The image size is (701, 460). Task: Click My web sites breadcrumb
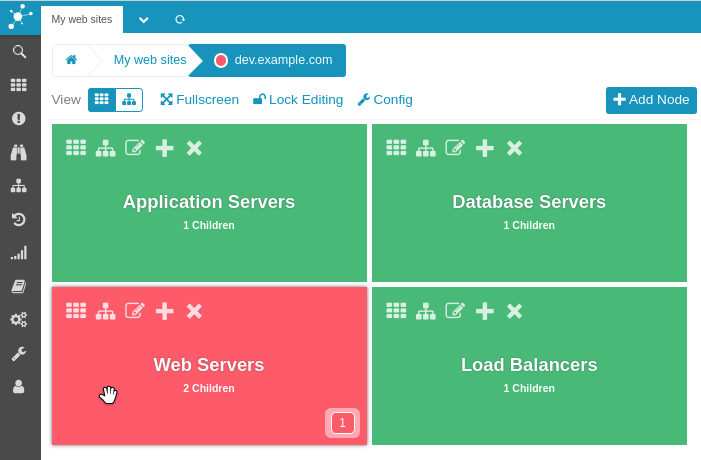(150, 60)
